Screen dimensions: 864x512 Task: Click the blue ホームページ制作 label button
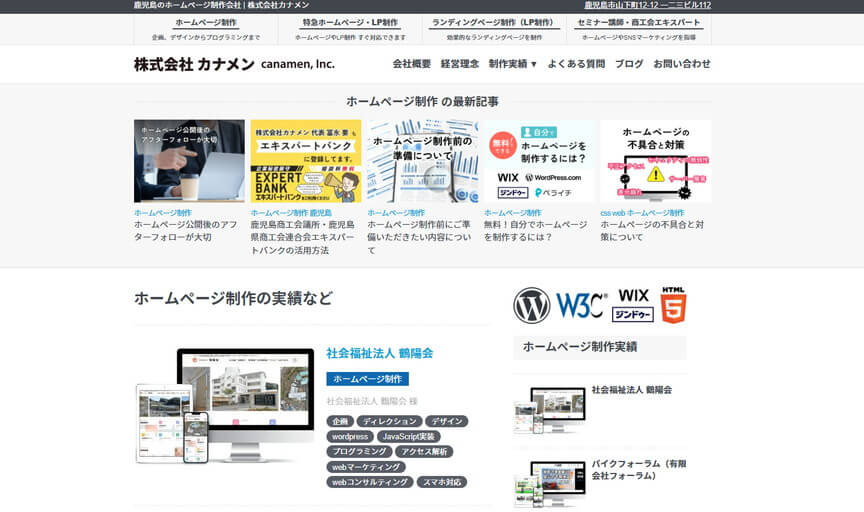368,379
